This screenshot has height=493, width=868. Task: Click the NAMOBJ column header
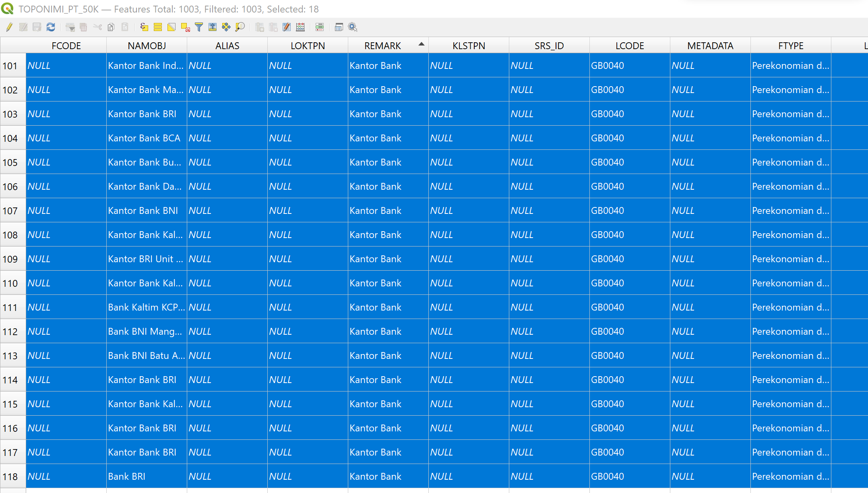tap(147, 46)
